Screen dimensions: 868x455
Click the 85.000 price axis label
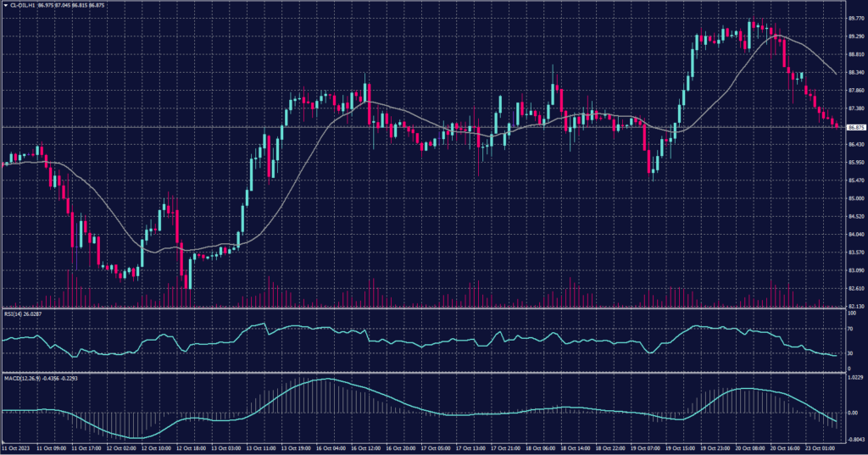pos(855,199)
